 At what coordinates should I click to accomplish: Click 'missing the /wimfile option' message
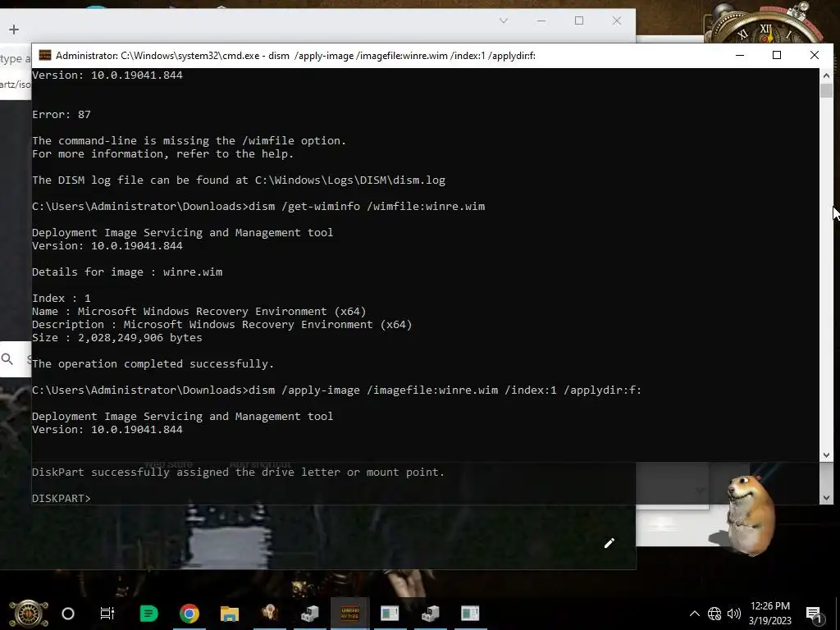(x=189, y=141)
